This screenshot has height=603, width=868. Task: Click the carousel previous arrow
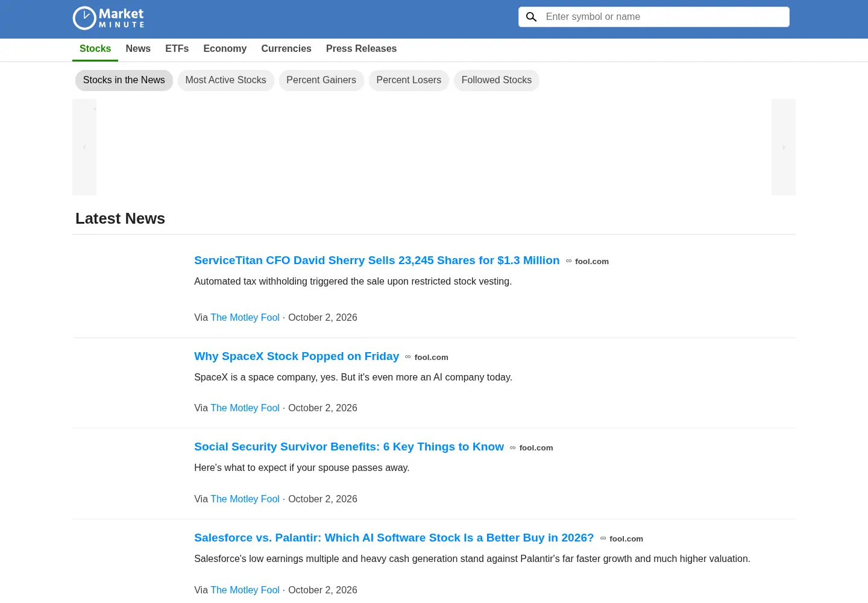pos(84,147)
